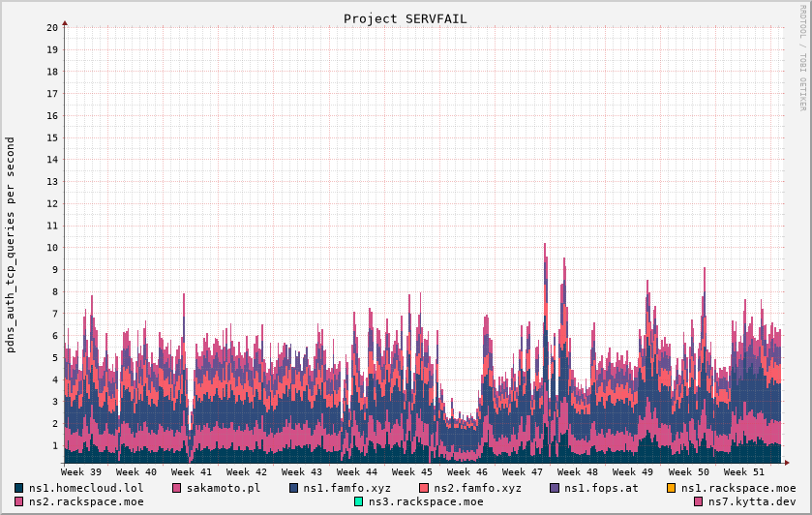The height and width of the screenshot is (515, 812).
Task: Click the sakamoto.pl legend color swatch
Action: click(x=177, y=488)
